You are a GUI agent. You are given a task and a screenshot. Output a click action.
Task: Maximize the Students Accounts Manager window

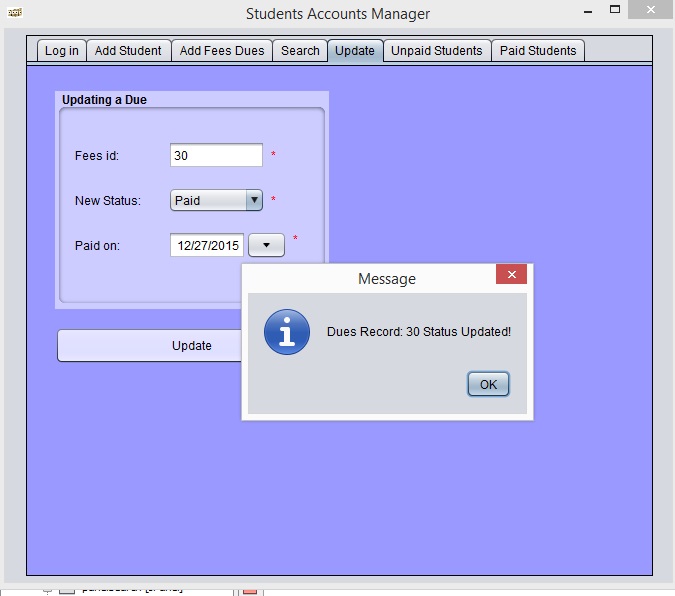[x=615, y=9]
